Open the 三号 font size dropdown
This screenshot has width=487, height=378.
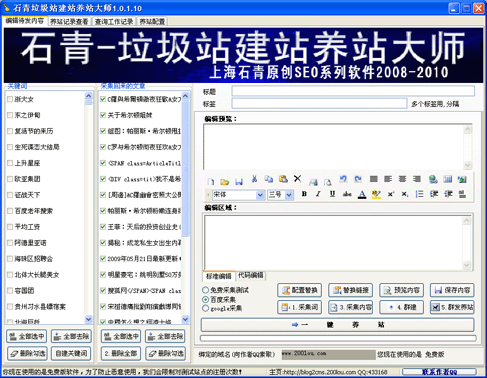289,195
